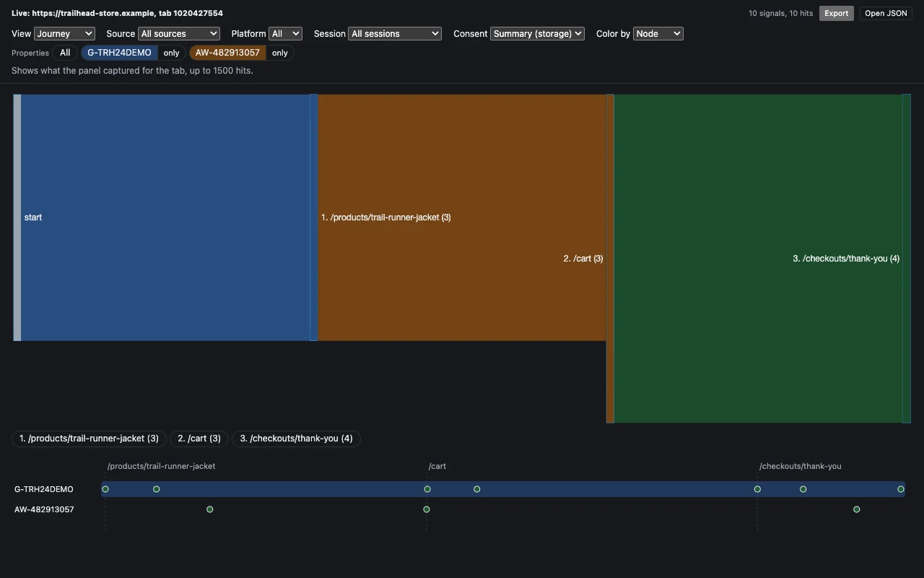Expand the Source dropdown showing All sources

(x=179, y=33)
